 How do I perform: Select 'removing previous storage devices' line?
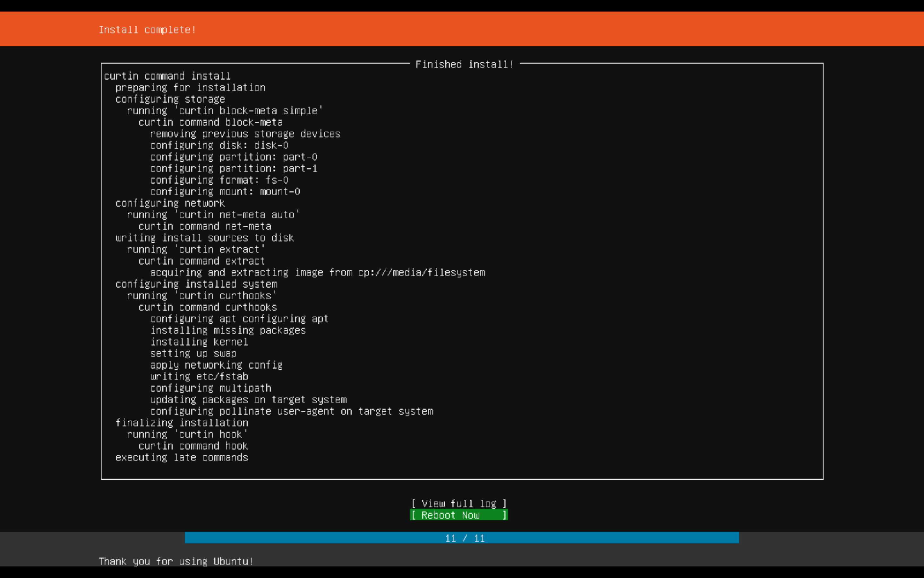coord(245,134)
